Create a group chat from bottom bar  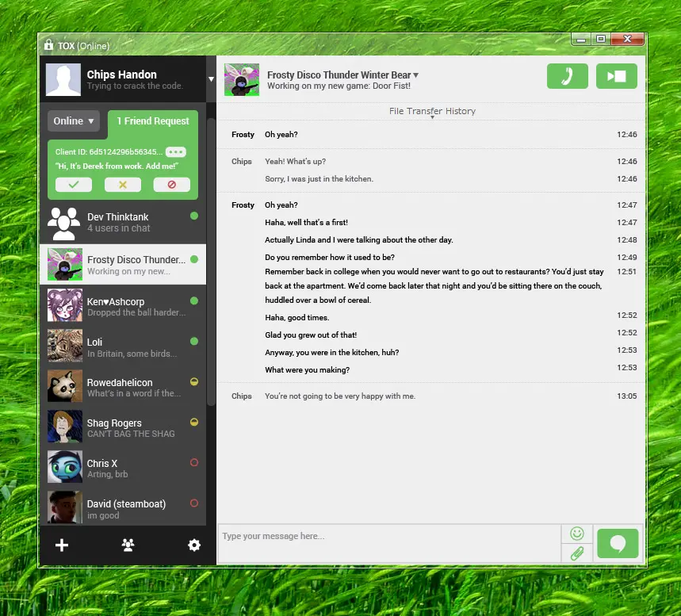[127, 545]
